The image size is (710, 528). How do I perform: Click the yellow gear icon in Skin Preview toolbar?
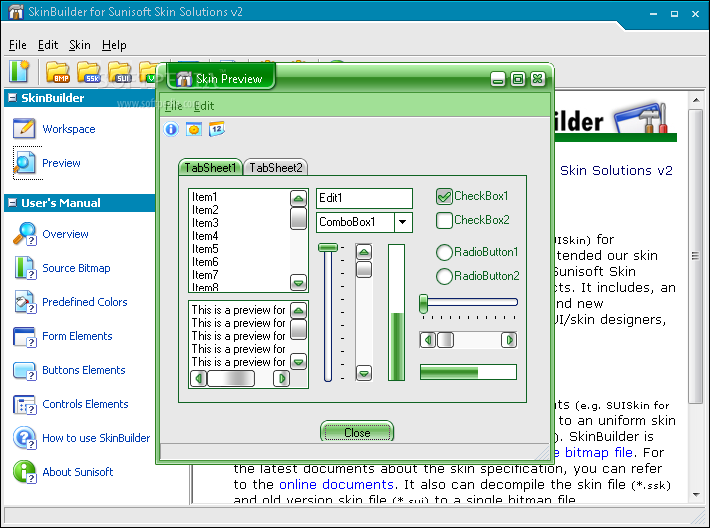click(x=194, y=130)
